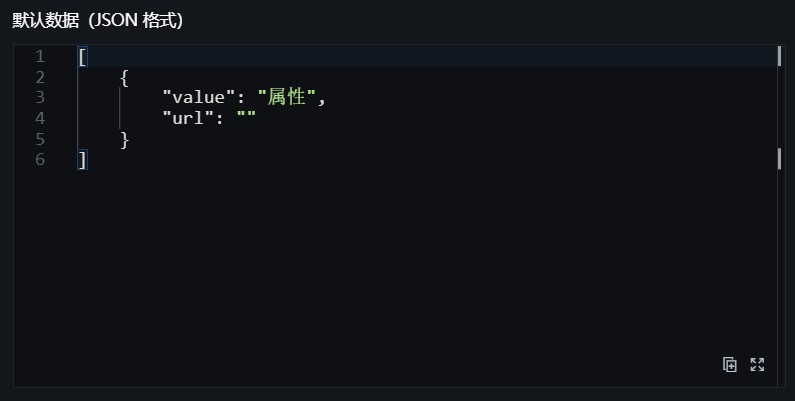This screenshot has height=401, width=795.
Task: Click the closing square bracket
Action: [x=82, y=160]
